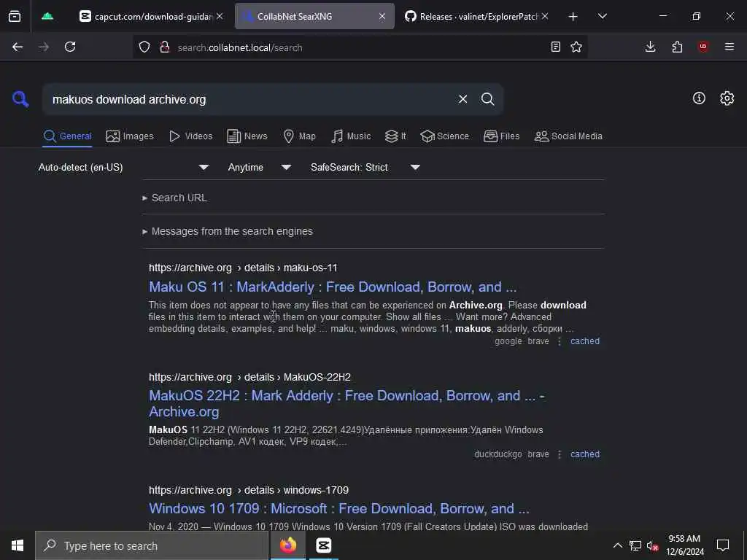Close the ExplorerPatcher Releases tab
Screen dimensions: 747x560
coord(545,16)
